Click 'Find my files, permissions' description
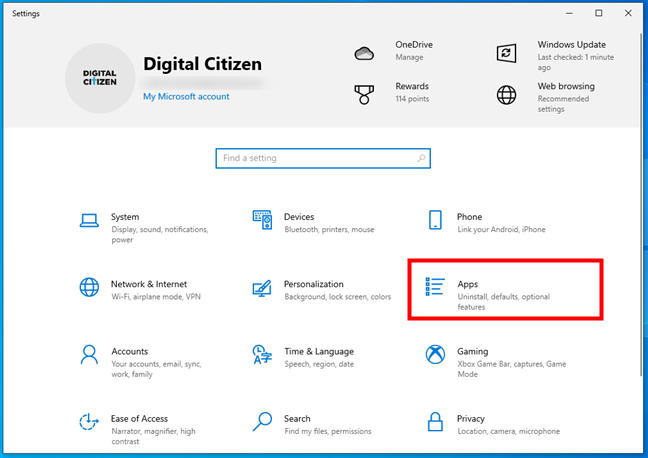Screen dimensions: 648x458 pos(328,431)
